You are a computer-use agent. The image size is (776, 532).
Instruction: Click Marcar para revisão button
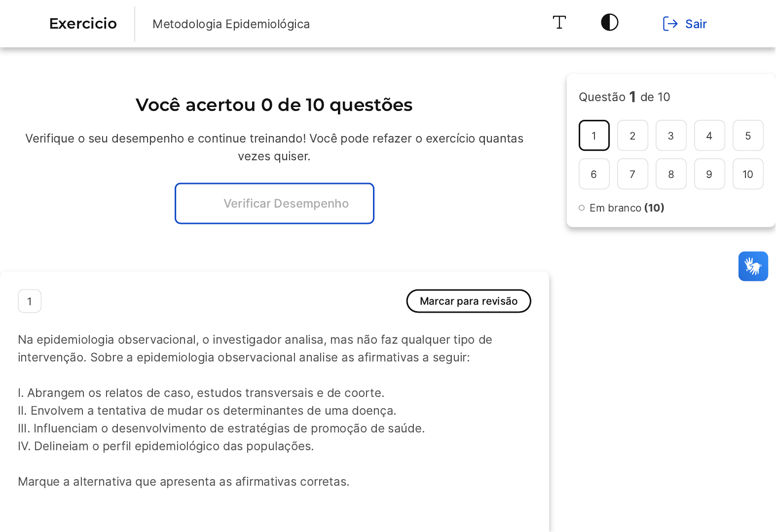(468, 301)
